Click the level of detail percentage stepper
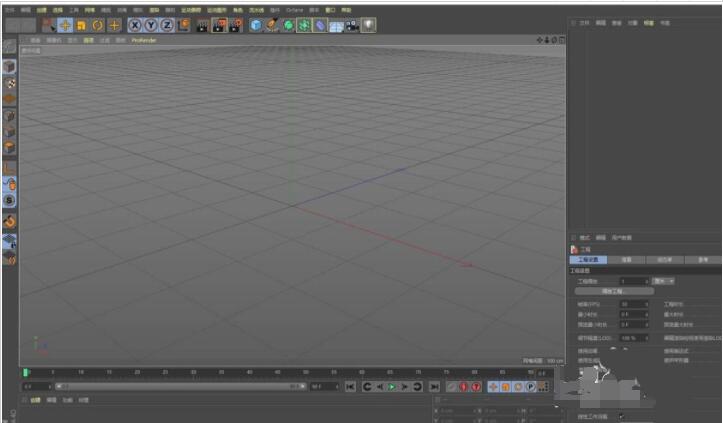The image size is (723, 423). [x=646, y=338]
